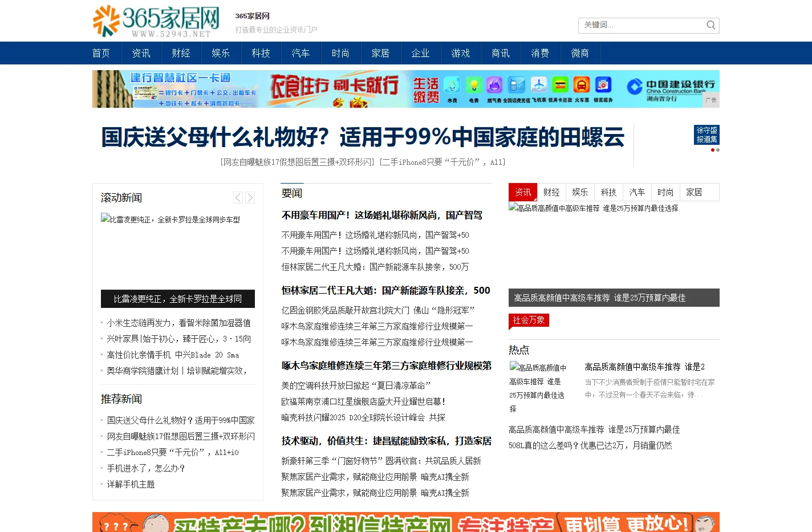
Task: Open 时尚 in the navigation bar
Action: coord(340,53)
